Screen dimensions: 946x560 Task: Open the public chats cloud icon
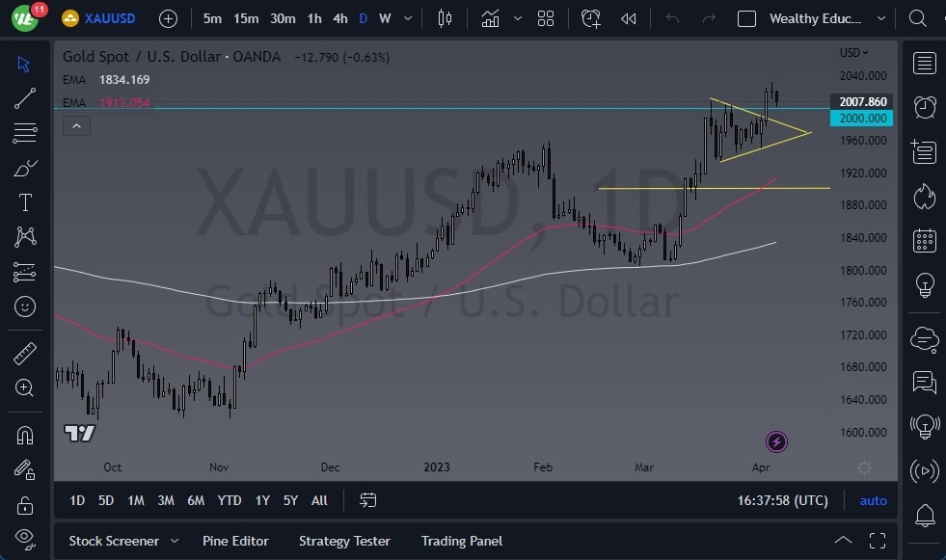tap(924, 339)
